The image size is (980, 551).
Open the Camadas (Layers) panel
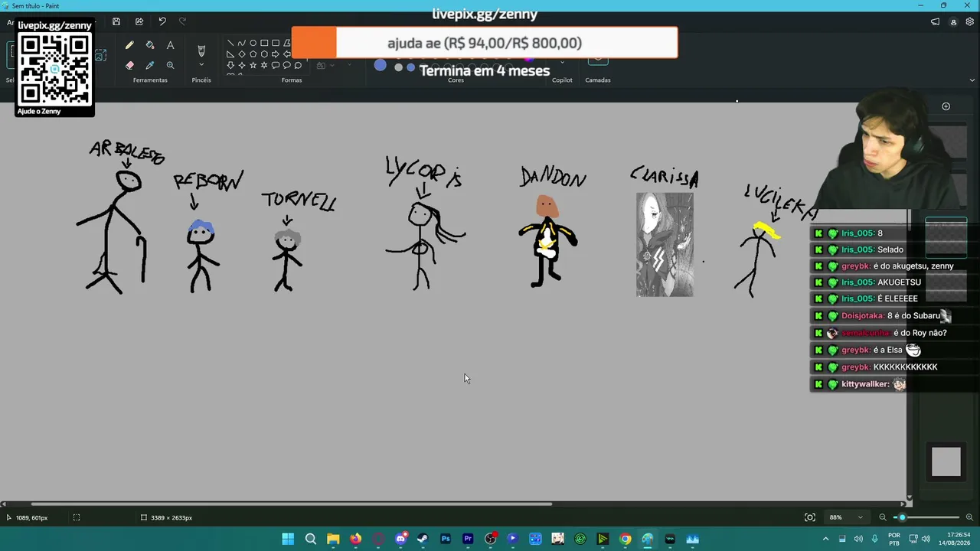[x=598, y=61]
